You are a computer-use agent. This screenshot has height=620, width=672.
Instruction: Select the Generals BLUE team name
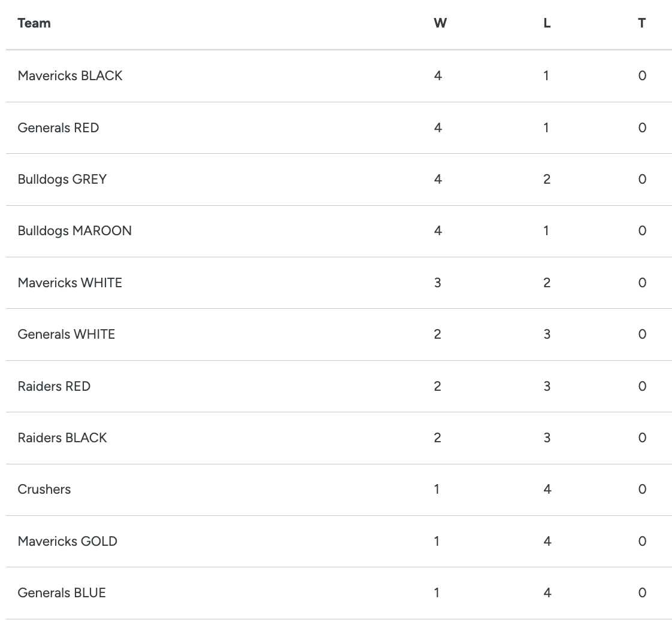tap(62, 592)
